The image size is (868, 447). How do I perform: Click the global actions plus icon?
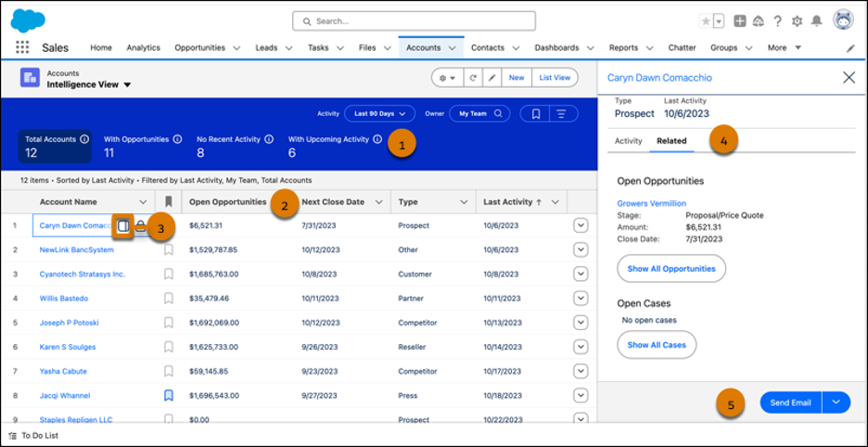739,21
